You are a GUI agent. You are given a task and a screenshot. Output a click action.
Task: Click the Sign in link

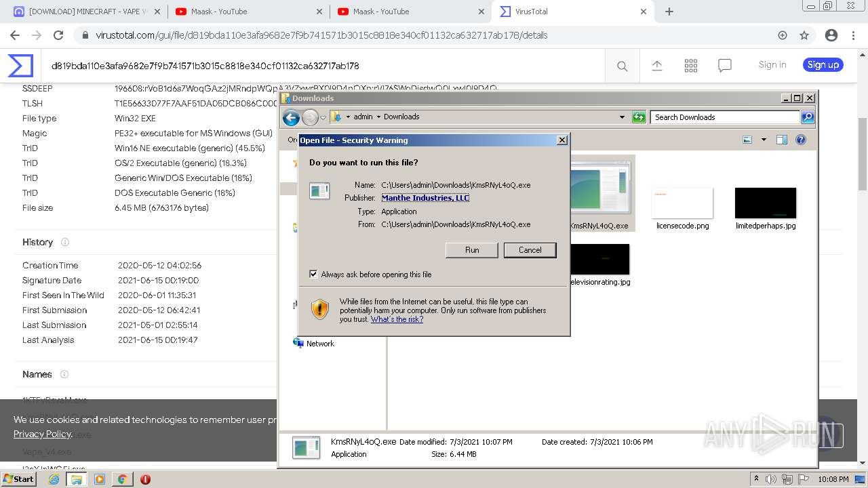pyautogui.click(x=772, y=64)
